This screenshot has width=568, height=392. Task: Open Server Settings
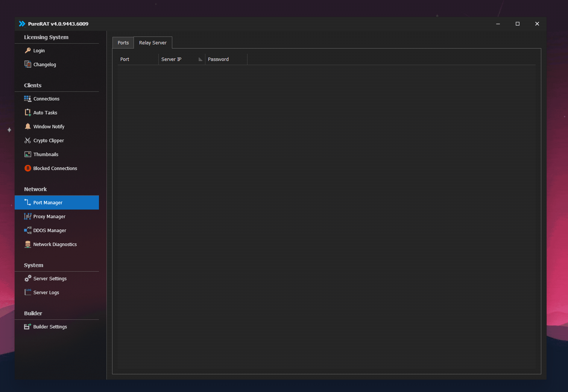(57, 278)
